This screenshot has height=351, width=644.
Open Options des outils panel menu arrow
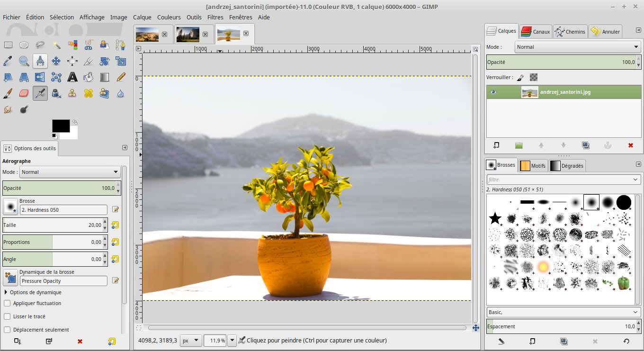[125, 148]
